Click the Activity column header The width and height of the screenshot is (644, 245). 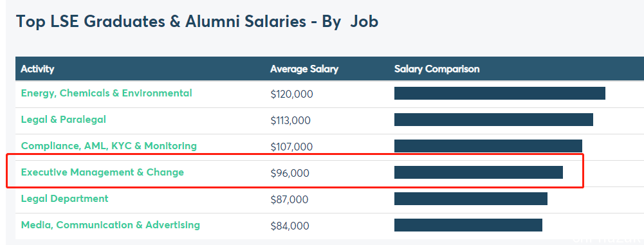[37, 69]
